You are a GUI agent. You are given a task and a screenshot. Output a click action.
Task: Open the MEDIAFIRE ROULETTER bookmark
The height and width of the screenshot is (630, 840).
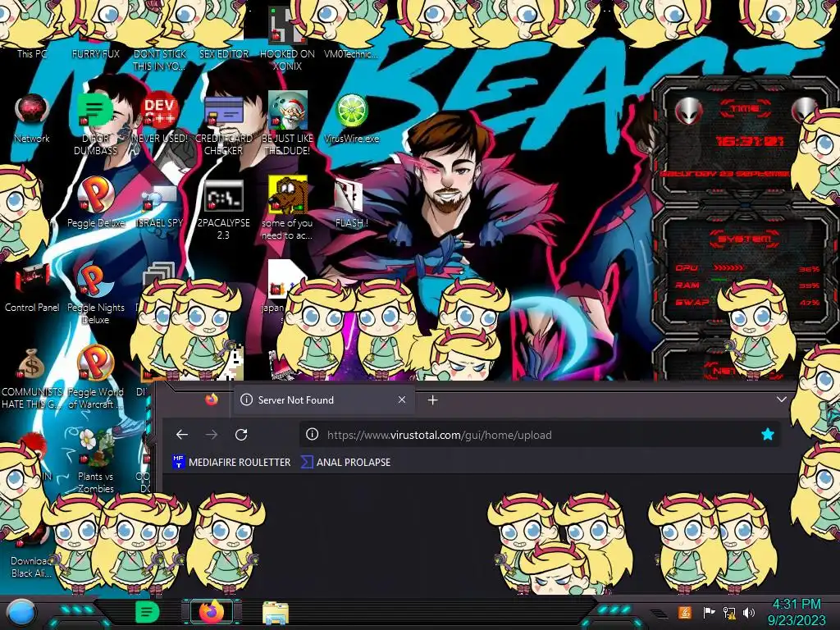[x=231, y=462]
